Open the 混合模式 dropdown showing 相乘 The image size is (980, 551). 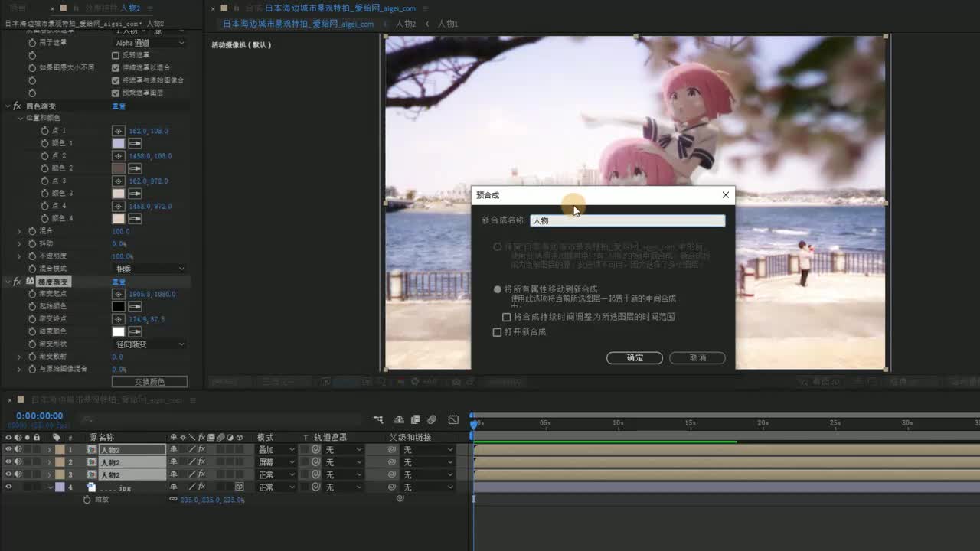[149, 269]
